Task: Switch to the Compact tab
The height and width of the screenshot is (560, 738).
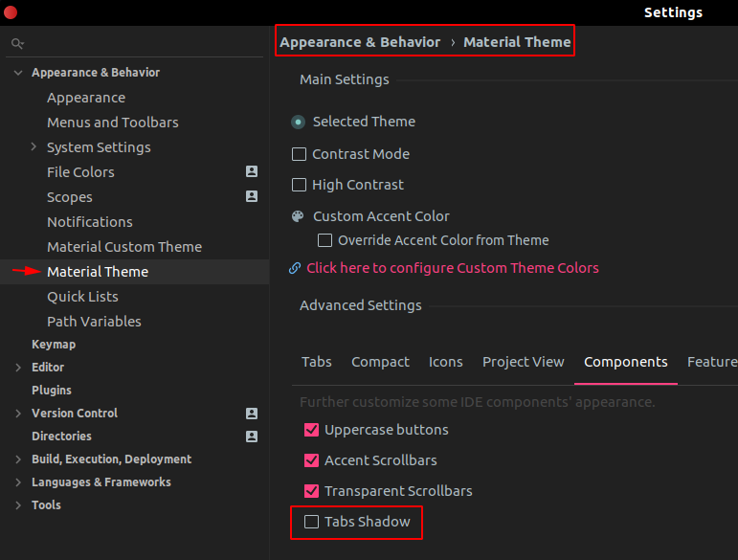Action: 380,362
